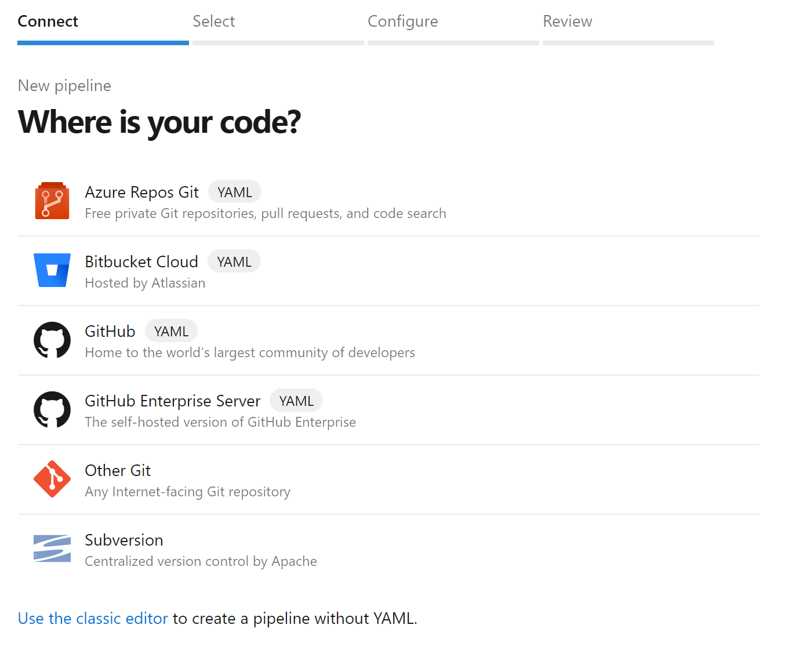Click the YAML badge next to GitHub
Image resolution: width=792 pixels, height=672 pixels.
(x=171, y=331)
